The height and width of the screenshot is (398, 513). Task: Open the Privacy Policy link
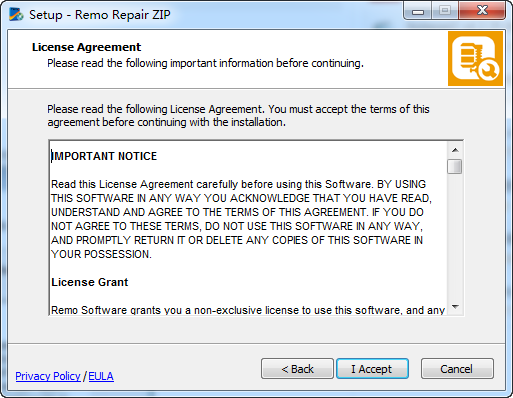coord(48,376)
